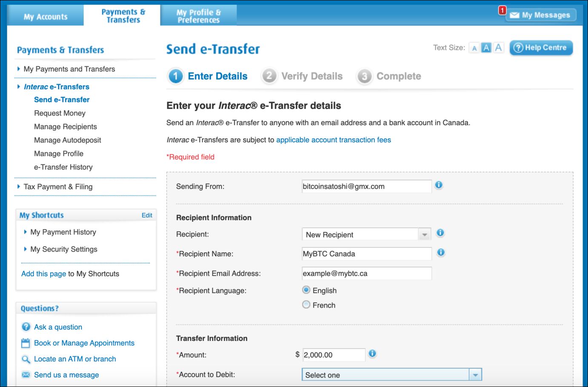
Task: Click the info icon next to Recipient dropdown
Action: click(440, 233)
